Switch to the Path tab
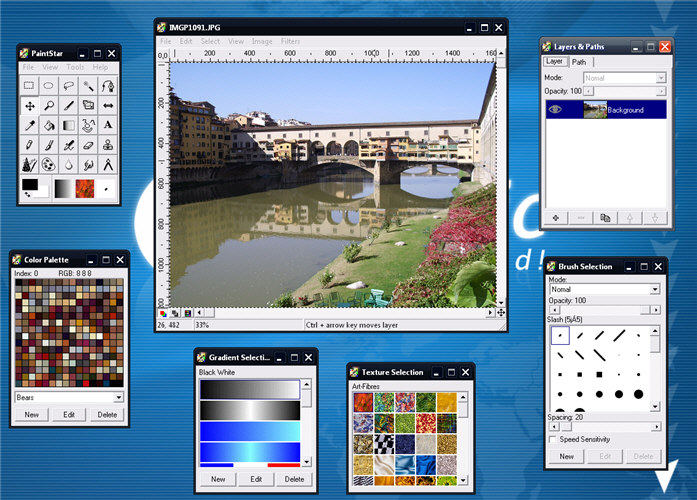 click(x=579, y=62)
